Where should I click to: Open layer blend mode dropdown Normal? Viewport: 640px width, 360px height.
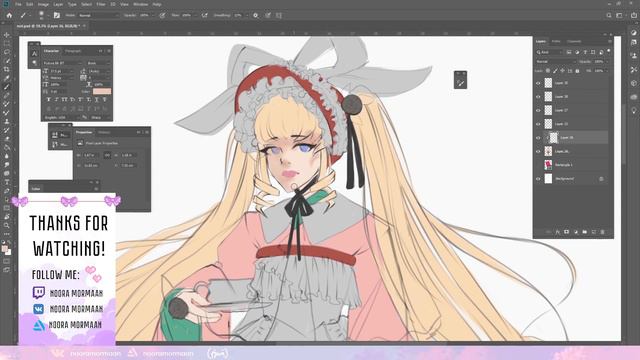(556, 62)
